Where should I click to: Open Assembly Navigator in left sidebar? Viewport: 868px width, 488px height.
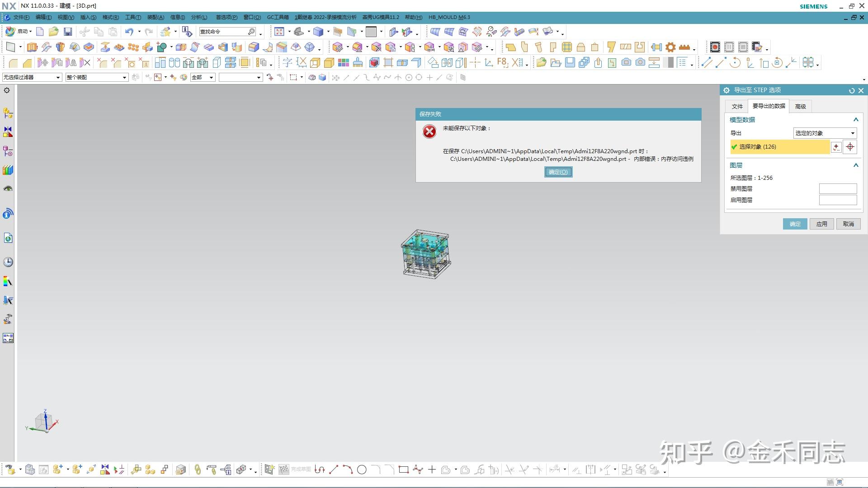(8, 113)
